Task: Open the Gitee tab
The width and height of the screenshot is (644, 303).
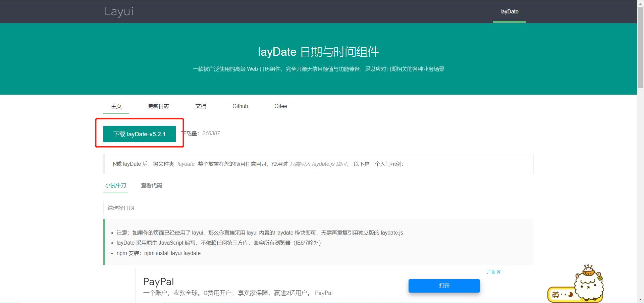Action: click(x=281, y=106)
